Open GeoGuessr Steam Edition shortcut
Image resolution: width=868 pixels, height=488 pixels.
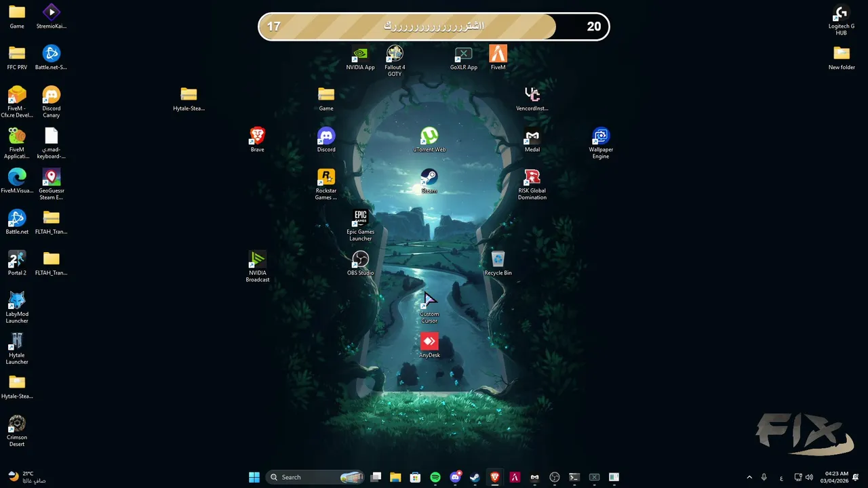tap(52, 184)
